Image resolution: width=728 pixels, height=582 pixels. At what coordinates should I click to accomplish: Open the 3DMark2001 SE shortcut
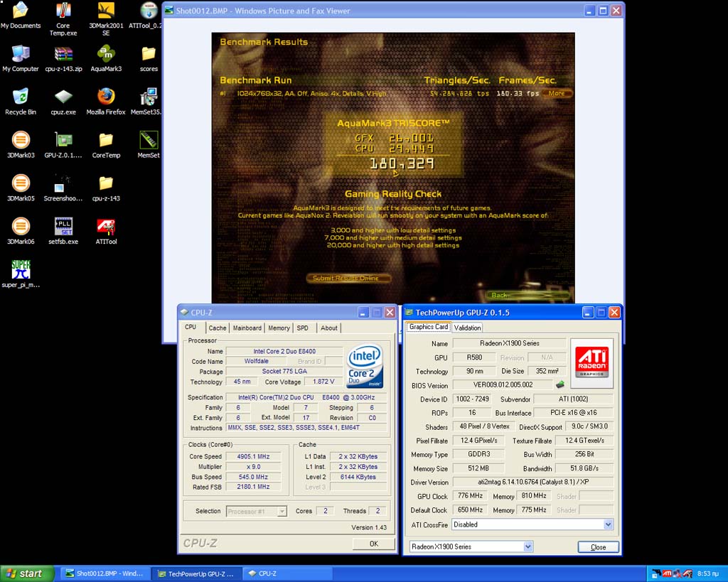(x=106, y=19)
